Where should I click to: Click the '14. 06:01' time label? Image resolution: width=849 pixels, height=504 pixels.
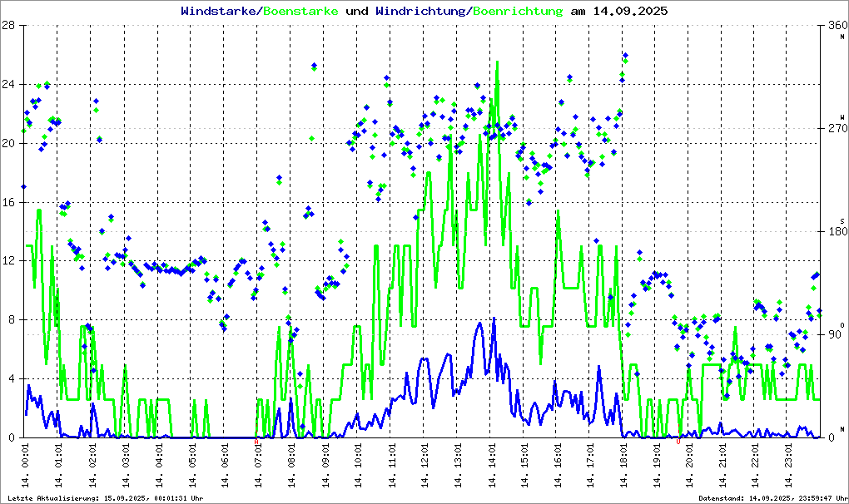(x=225, y=466)
